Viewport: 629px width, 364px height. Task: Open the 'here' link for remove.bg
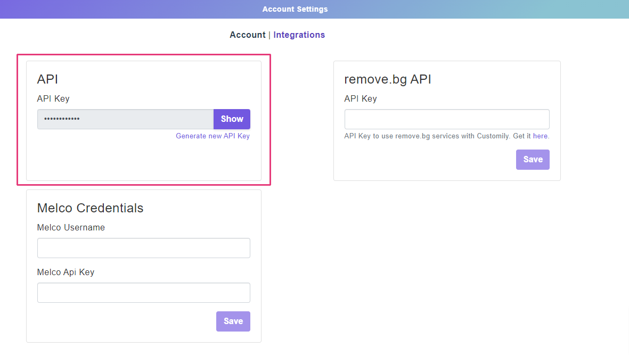point(540,136)
